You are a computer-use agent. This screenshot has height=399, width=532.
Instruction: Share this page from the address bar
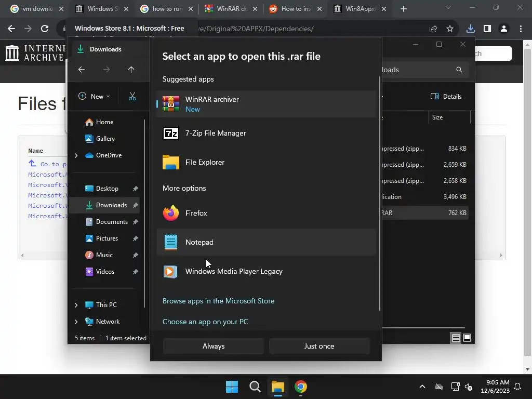(x=433, y=29)
